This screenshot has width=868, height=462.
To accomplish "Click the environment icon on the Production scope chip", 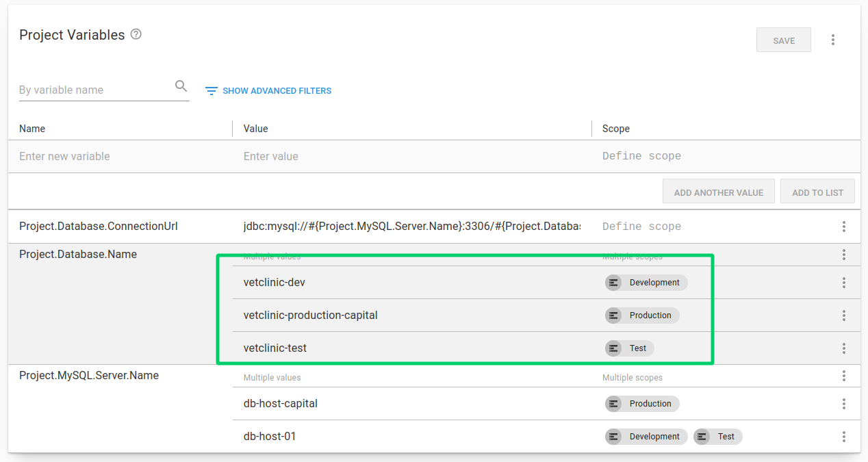I will 613,315.
